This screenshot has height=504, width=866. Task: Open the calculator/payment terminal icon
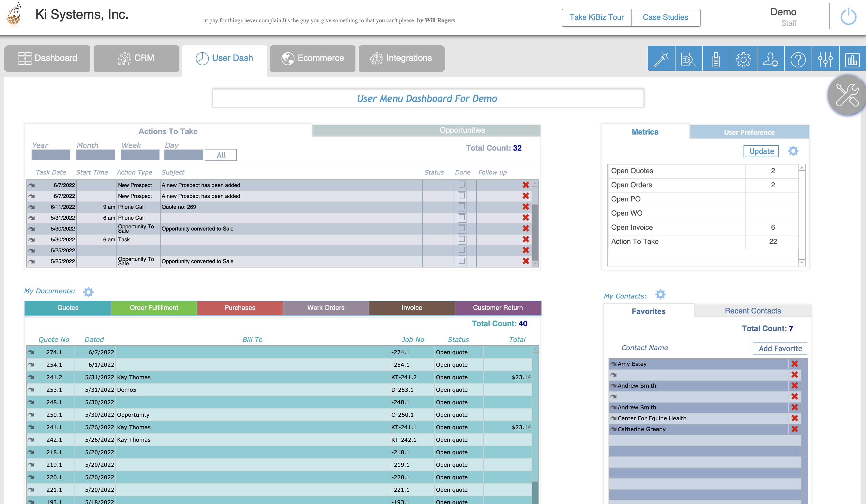tap(716, 59)
